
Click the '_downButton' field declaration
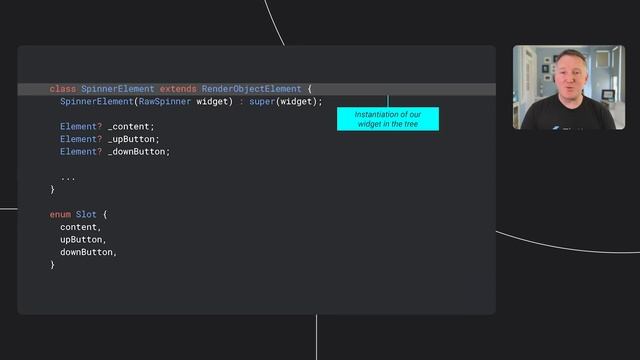point(115,151)
